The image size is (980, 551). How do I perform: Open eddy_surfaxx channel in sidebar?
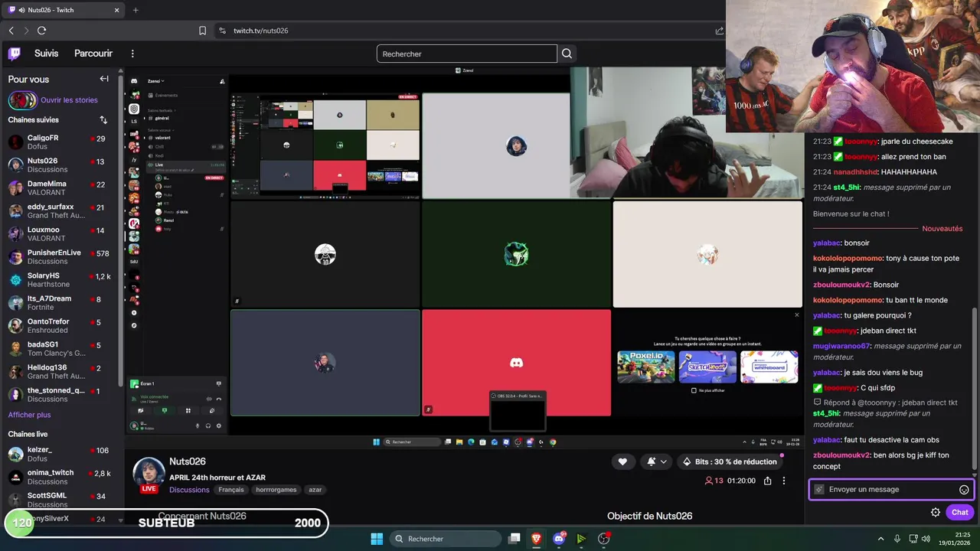pos(60,211)
